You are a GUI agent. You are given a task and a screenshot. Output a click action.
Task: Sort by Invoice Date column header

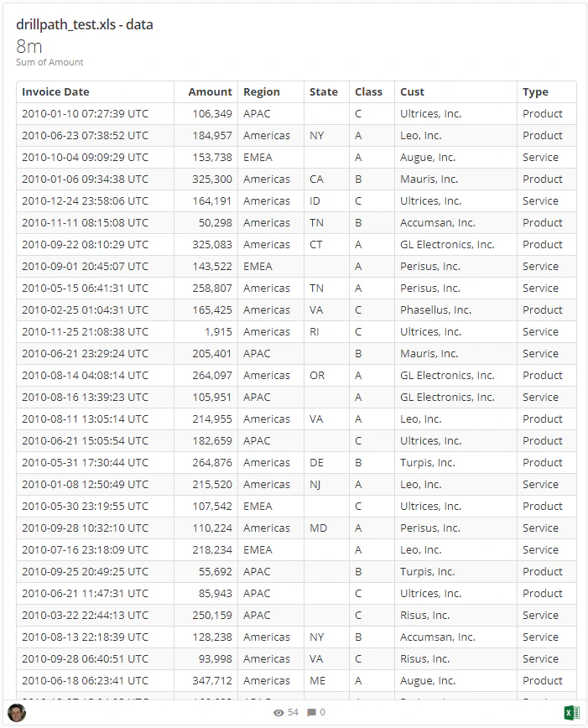tap(55, 92)
